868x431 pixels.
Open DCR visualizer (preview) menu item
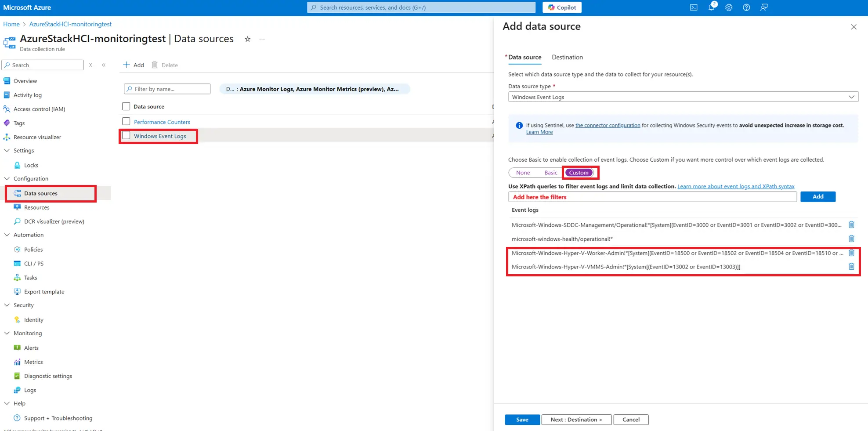pyautogui.click(x=54, y=221)
